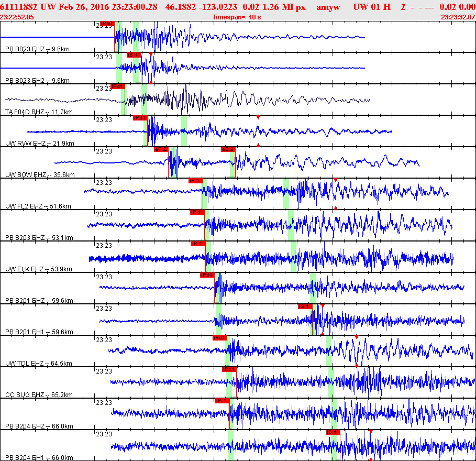Click the P pick flag on PB B023 EHZ
The height and width of the screenshot is (461, 476).
click(106, 24)
